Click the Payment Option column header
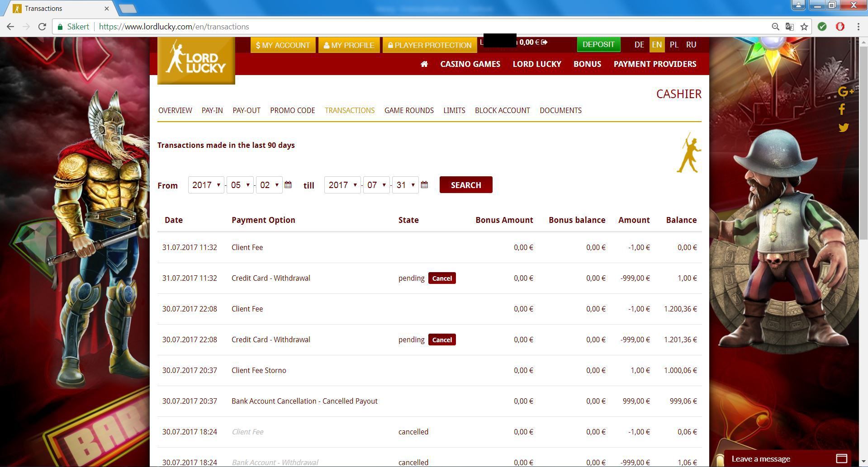Image resolution: width=868 pixels, height=467 pixels. 263,220
